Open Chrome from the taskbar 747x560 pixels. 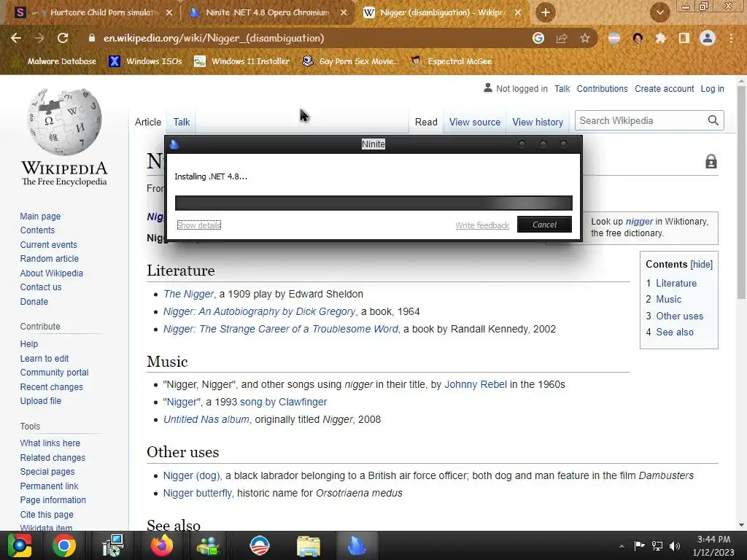tap(64, 545)
